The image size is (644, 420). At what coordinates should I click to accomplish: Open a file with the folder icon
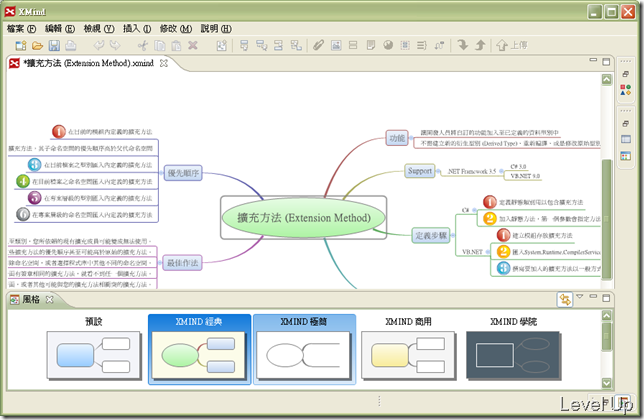click(x=37, y=45)
